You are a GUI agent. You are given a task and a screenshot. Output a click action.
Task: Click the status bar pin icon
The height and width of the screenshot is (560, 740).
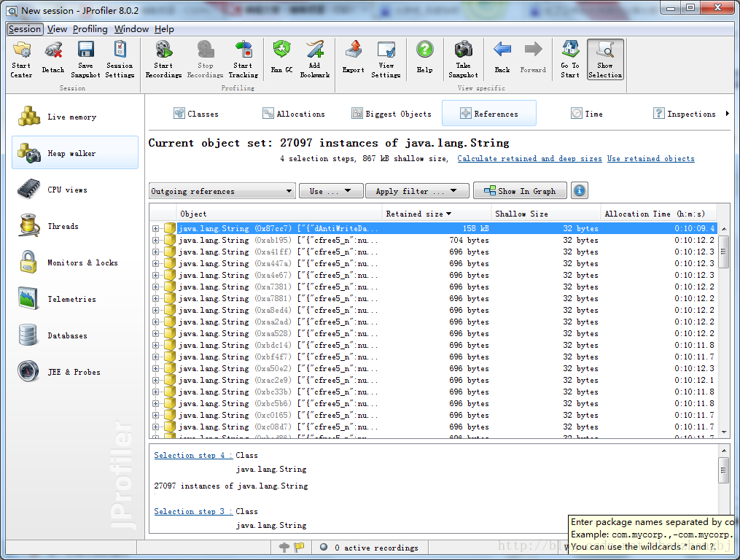click(284, 548)
